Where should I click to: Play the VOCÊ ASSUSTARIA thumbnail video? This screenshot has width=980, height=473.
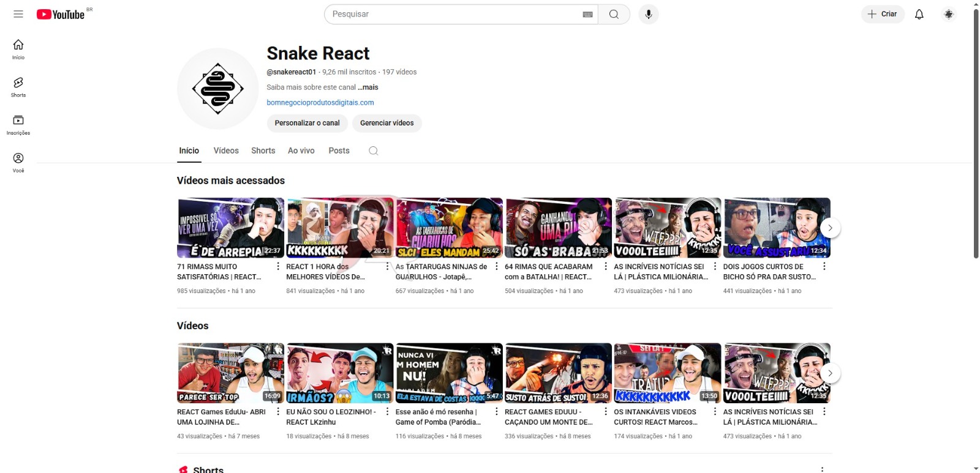point(777,228)
